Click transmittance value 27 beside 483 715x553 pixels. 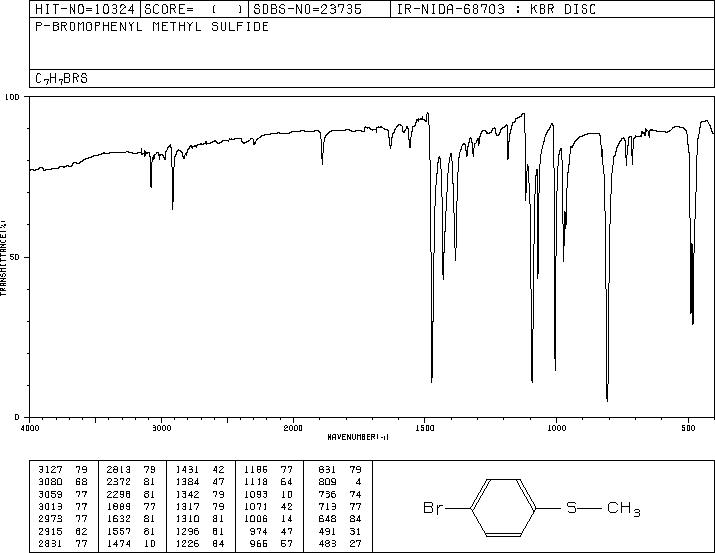point(355,543)
